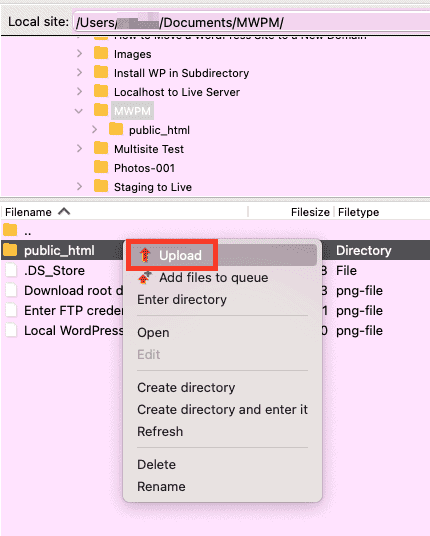430x536 pixels.
Task: Select the 'Enter FTP crede' file name
Action: click(x=73, y=310)
